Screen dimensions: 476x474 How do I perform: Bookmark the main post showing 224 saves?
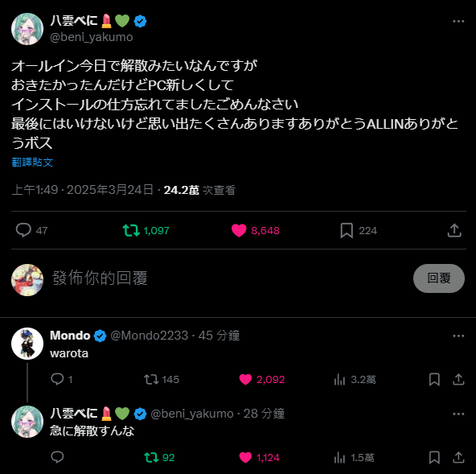click(347, 230)
